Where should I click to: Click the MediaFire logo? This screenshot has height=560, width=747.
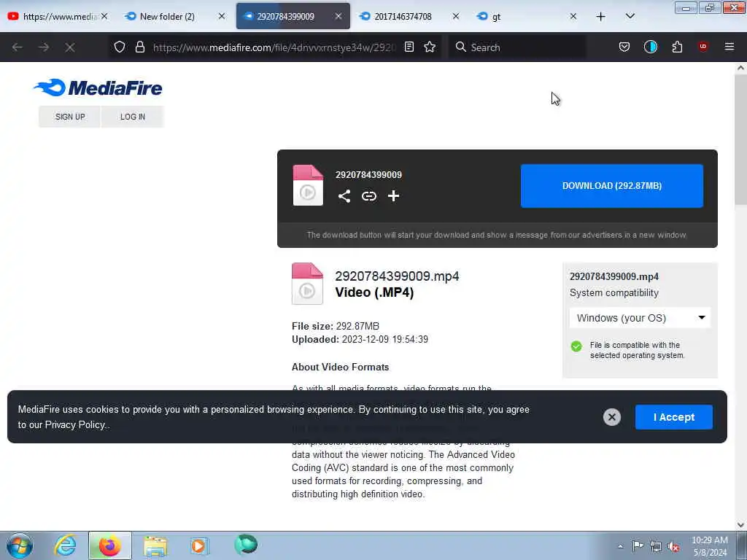pos(98,87)
